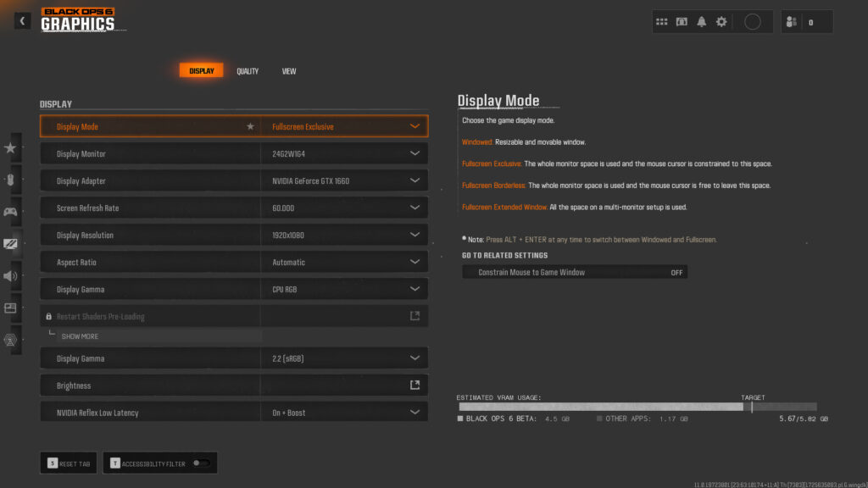
Task: Open the Controller settings gamepad icon
Action: [x=12, y=211]
